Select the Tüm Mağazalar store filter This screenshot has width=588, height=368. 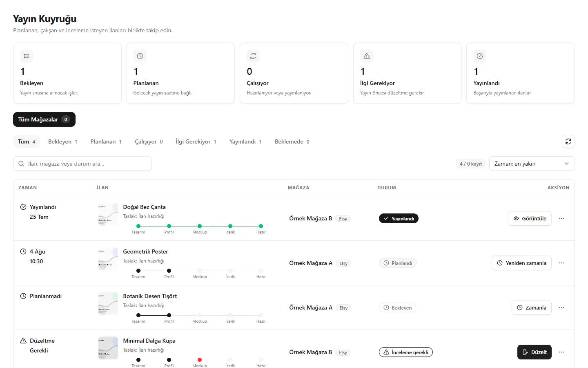tap(44, 119)
